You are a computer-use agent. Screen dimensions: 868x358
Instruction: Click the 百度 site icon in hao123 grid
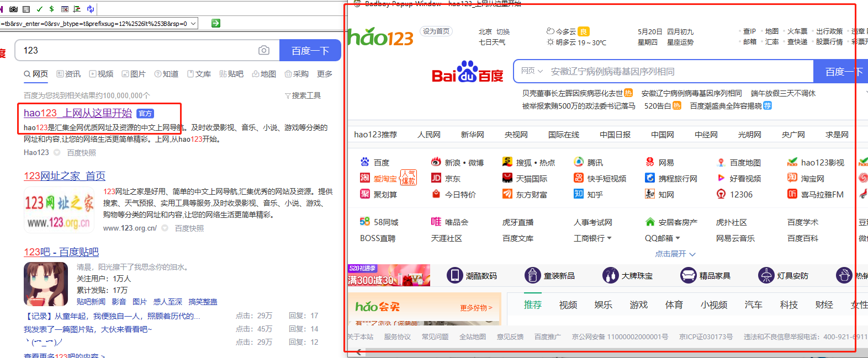(x=365, y=162)
